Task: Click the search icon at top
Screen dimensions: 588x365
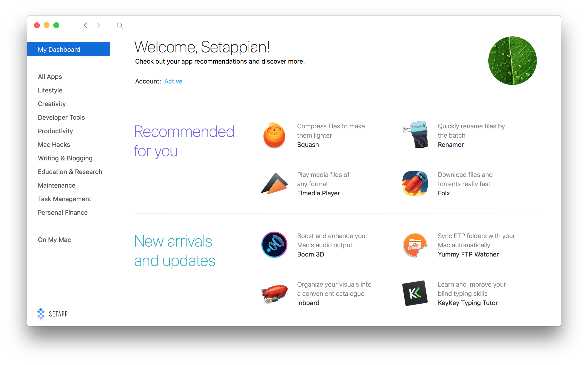Action: click(119, 26)
